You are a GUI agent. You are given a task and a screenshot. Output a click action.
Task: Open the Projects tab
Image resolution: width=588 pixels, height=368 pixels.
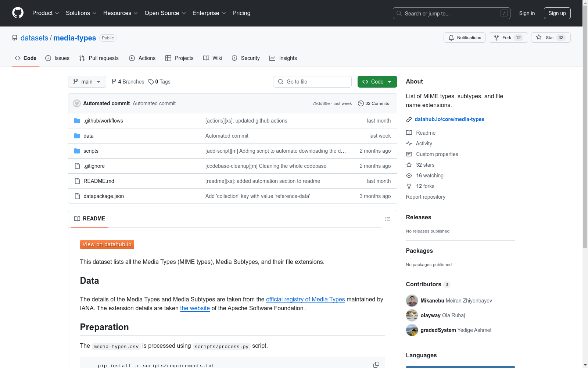click(179, 58)
